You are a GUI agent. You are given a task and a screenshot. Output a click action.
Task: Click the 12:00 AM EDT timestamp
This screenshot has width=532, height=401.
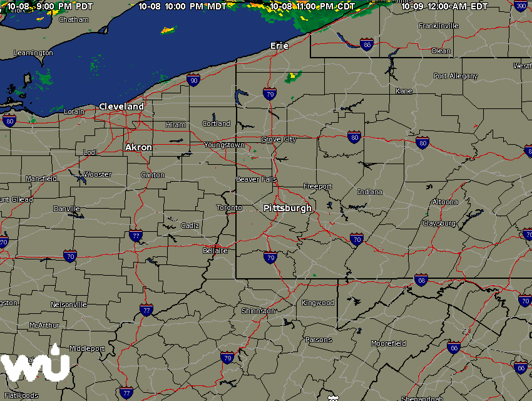(x=444, y=6)
